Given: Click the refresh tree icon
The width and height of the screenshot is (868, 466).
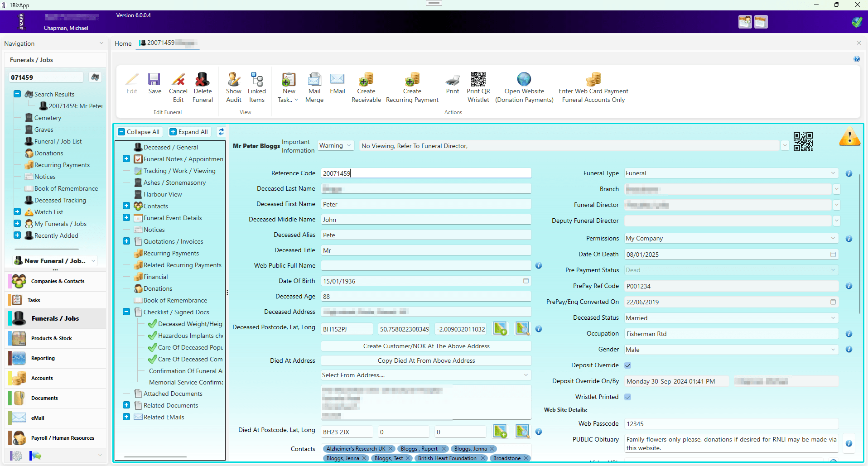Looking at the screenshot, I should [x=221, y=132].
